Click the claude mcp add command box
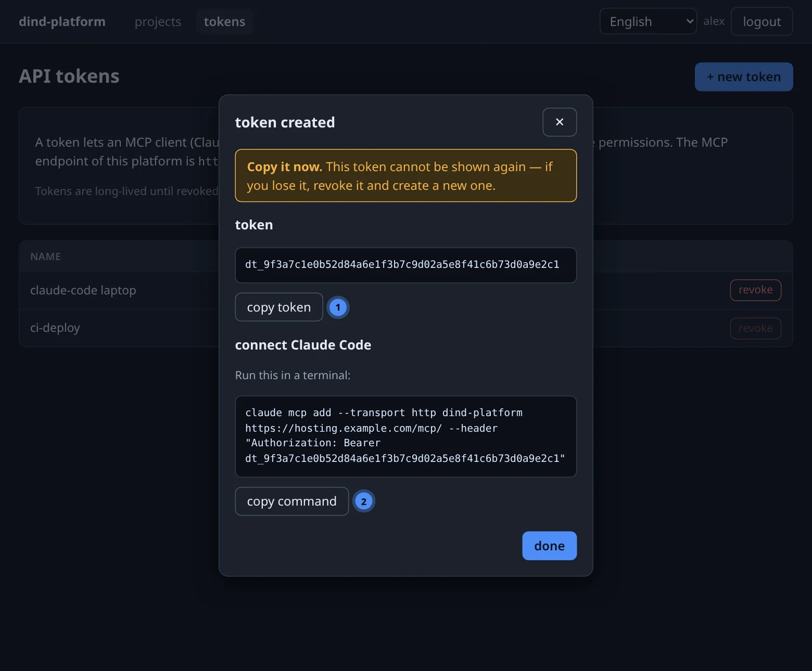812x671 pixels. (x=406, y=436)
